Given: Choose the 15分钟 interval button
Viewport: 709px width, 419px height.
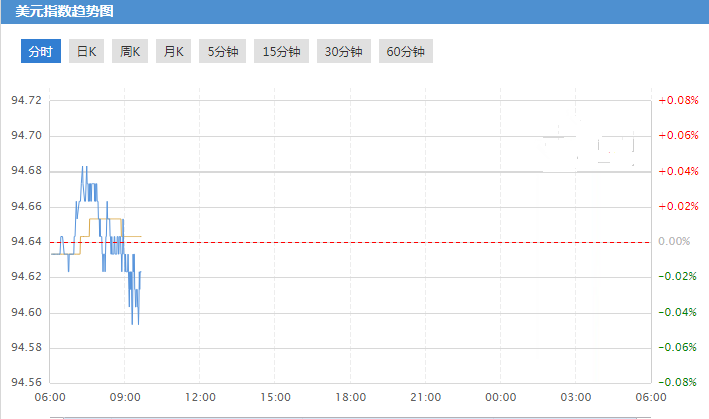Looking at the screenshot, I should (x=281, y=52).
